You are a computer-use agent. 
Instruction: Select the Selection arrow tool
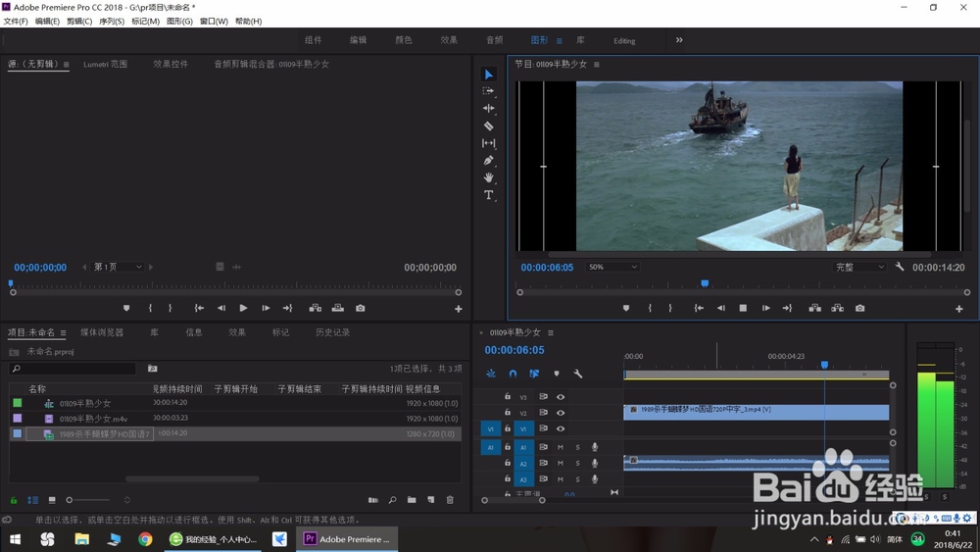(489, 75)
